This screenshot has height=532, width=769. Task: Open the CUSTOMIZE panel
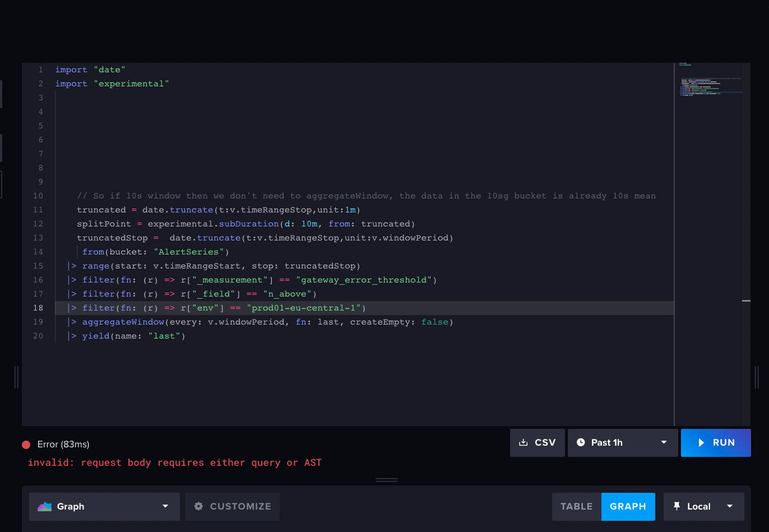(x=232, y=506)
